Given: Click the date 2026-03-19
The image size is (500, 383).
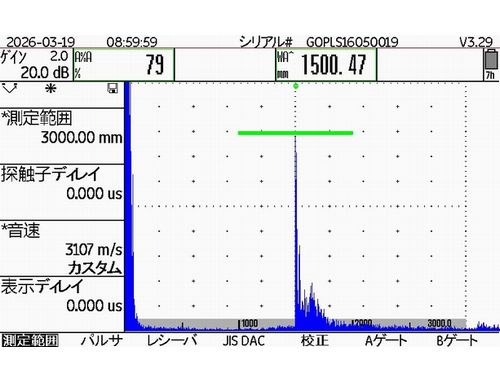Looking at the screenshot, I should pyautogui.click(x=41, y=42).
